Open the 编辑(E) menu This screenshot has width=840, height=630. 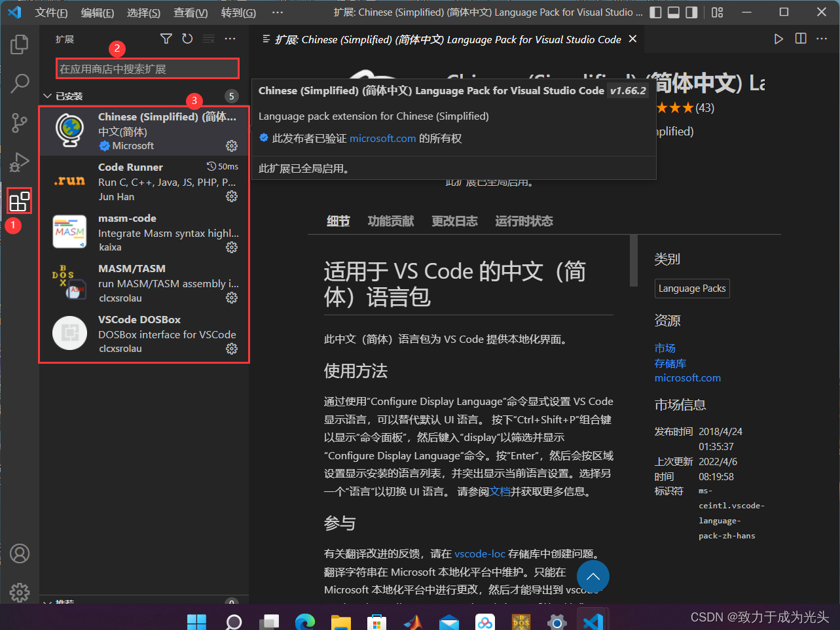point(98,12)
